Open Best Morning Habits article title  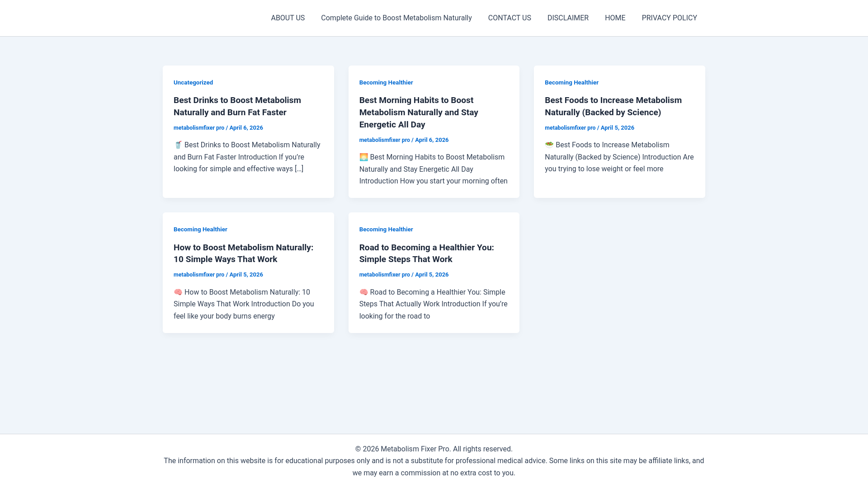[419, 112]
